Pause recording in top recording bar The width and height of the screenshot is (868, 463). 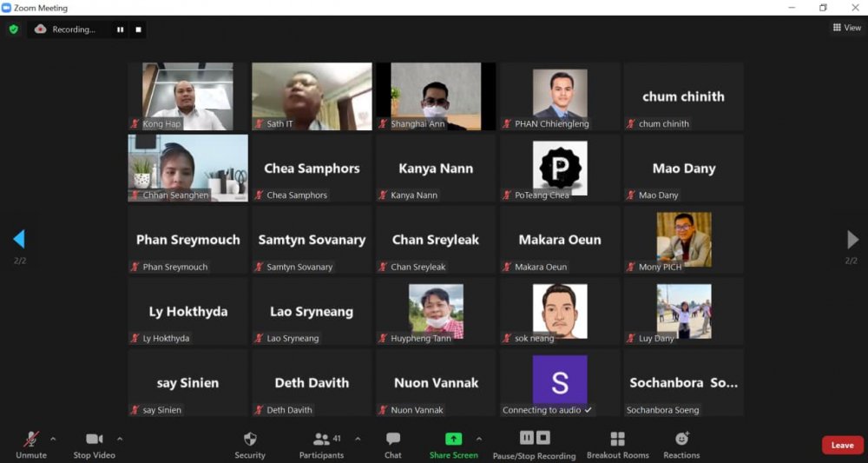(120, 30)
